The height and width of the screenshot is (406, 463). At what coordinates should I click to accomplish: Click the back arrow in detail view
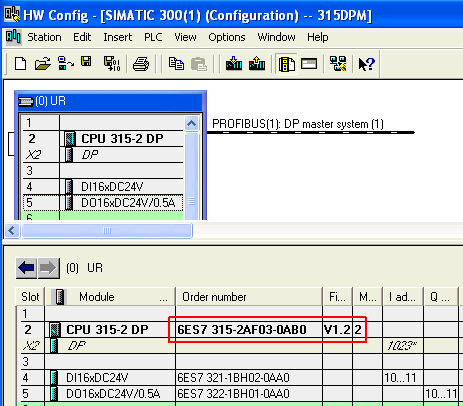point(26,268)
